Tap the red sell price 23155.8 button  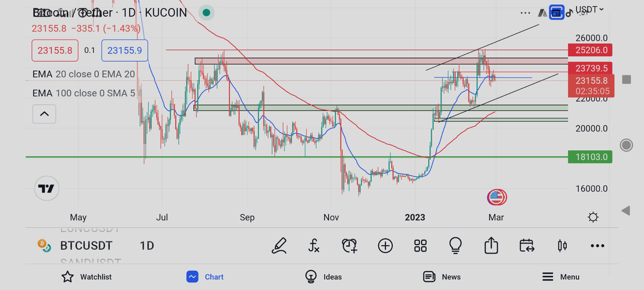click(55, 50)
